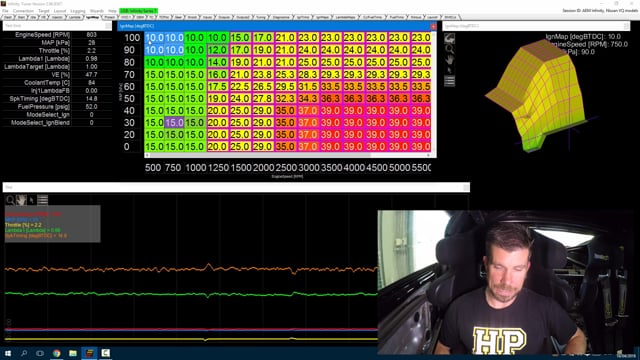The height and width of the screenshot is (360, 640).
Task: Select the CoolantTemp [C] channel row
Action: pyautogui.click(x=57, y=82)
